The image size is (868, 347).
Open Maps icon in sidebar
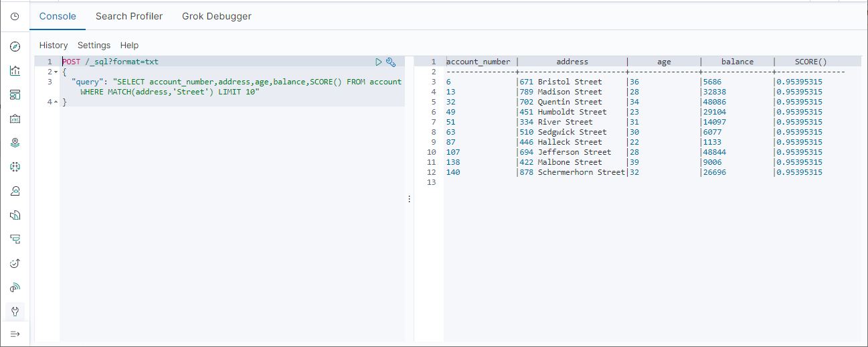coord(15,143)
